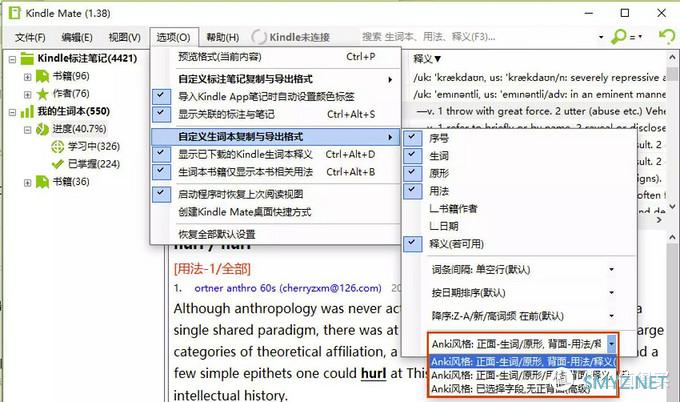
Task: Click the 书籍(36) bookmark icon
Action: 42,182
